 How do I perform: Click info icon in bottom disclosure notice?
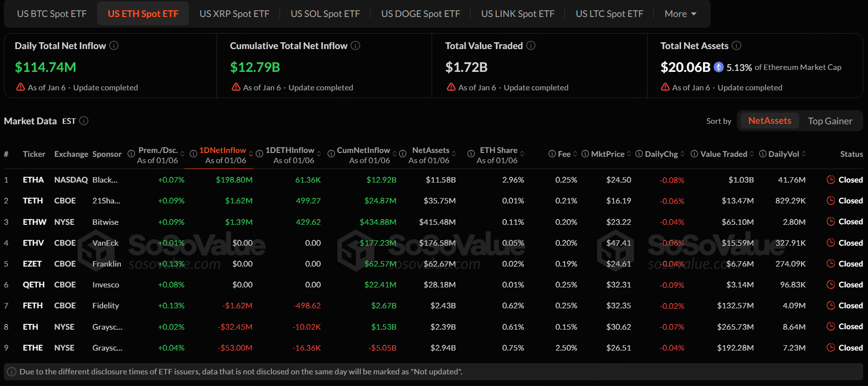[x=12, y=372]
